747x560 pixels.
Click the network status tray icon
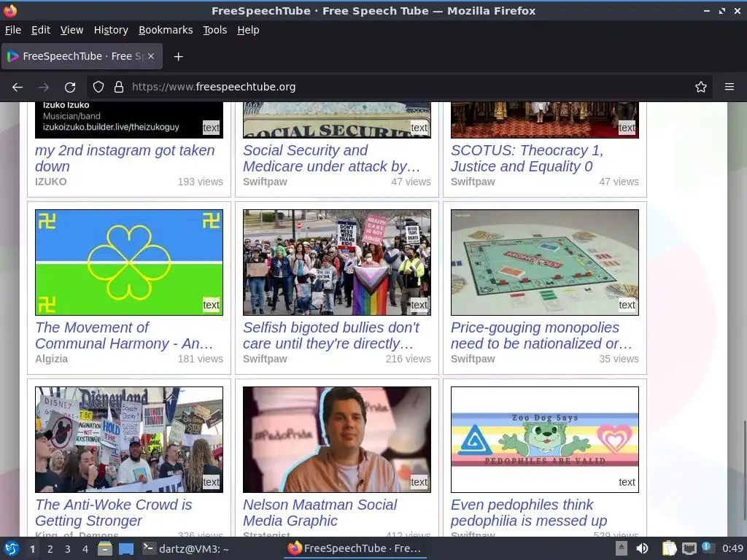(x=689, y=548)
